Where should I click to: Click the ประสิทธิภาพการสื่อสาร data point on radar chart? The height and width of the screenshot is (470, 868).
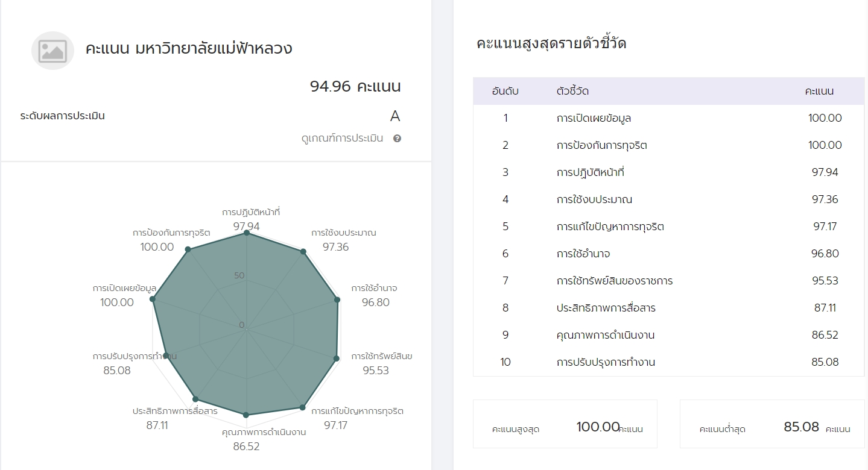coord(195,399)
